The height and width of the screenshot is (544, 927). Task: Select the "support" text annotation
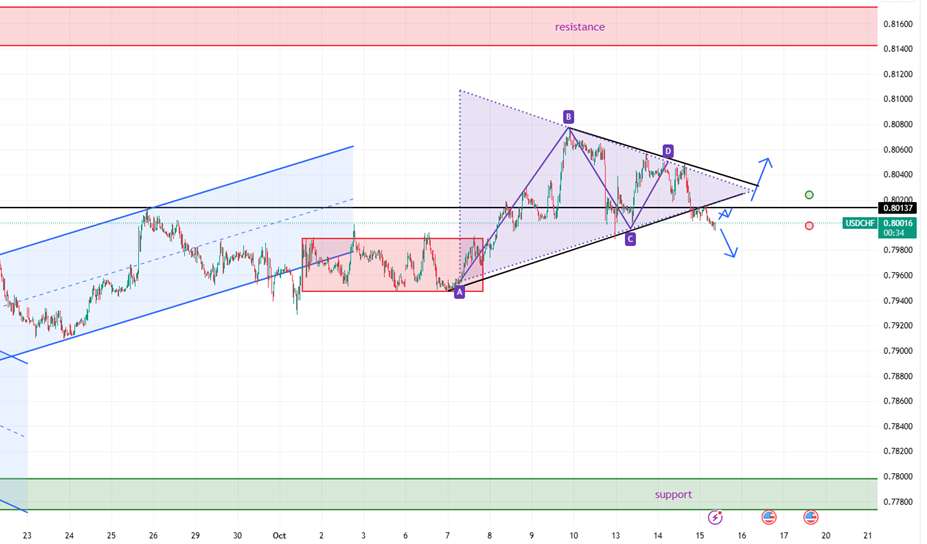click(x=673, y=494)
